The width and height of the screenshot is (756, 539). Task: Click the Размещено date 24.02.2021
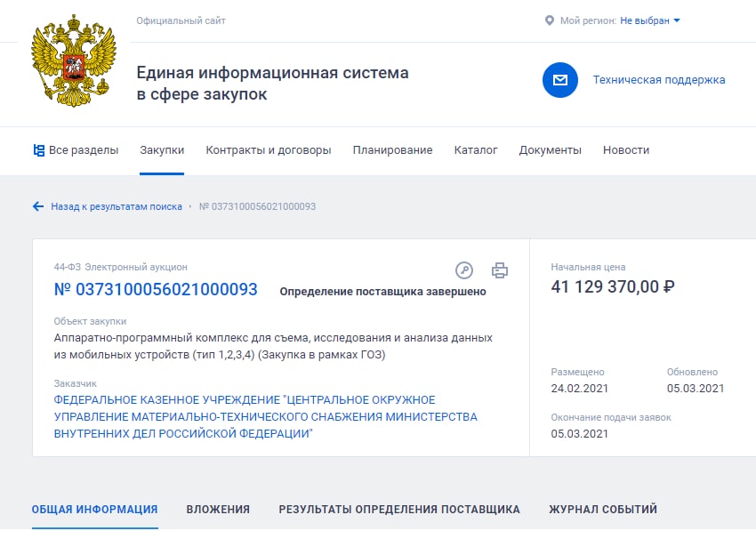click(580, 389)
